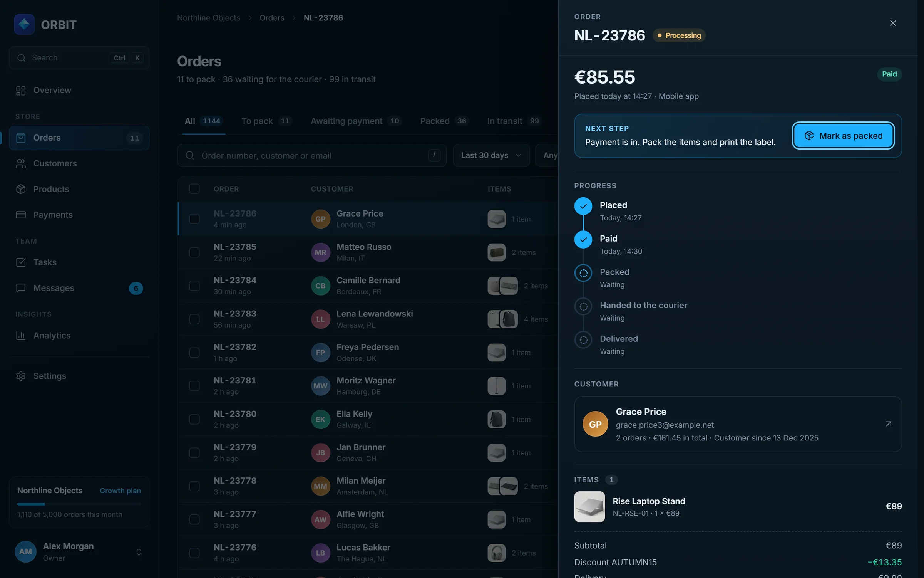924x578 pixels.
Task: Select checkbox for order NL-23779
Action: [x=194, y=453]
